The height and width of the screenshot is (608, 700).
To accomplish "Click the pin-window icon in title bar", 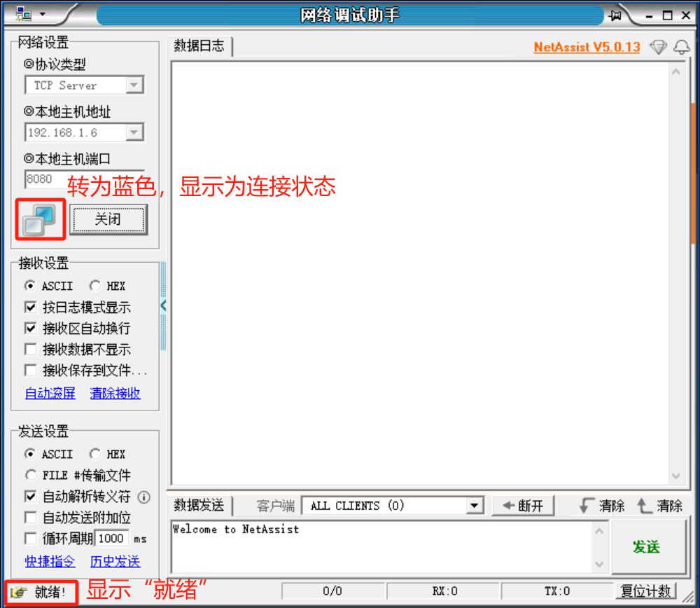I will (615, 15).
